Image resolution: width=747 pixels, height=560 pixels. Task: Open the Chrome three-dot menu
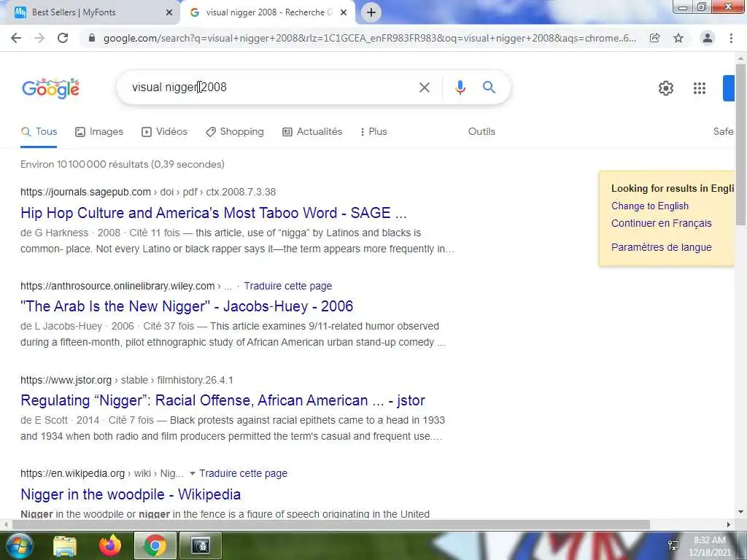point(731,38)
